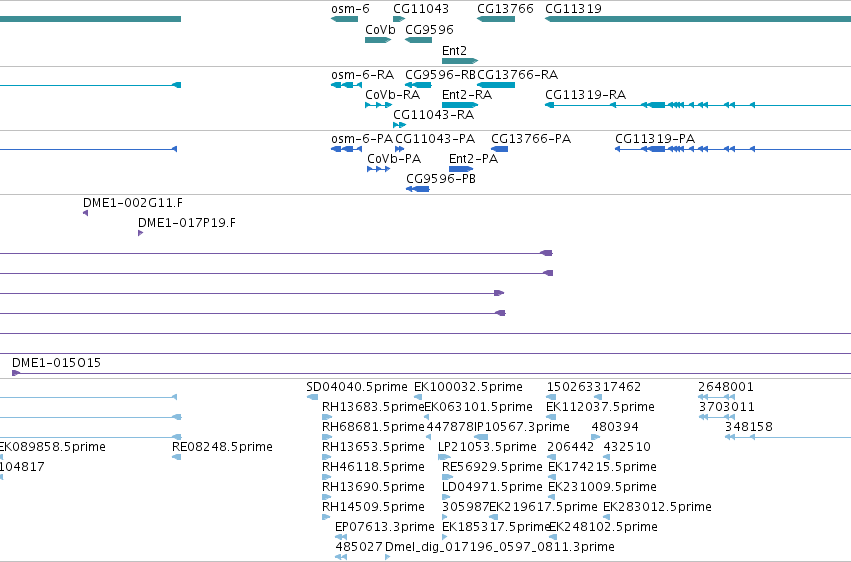Click the CG13766-RA transcript bar

click(496, 85)
